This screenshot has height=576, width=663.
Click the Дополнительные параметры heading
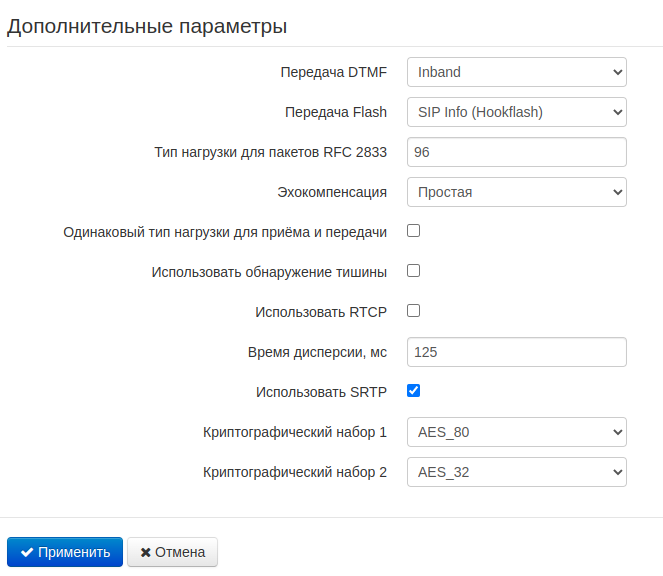tap(147, 27)
